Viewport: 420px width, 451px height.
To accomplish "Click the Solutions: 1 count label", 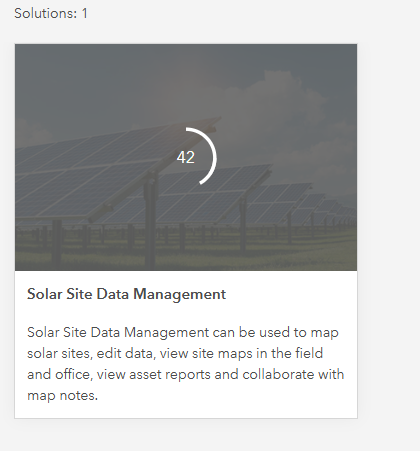I will (51, 13).
